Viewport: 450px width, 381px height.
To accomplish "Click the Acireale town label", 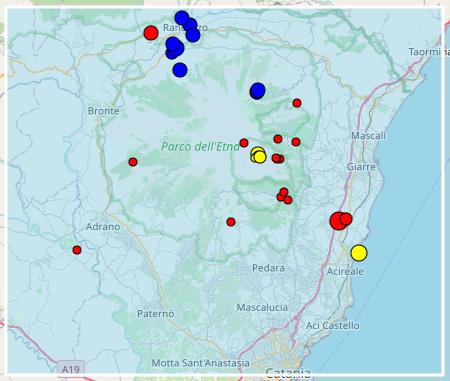I will coord(345,271).
